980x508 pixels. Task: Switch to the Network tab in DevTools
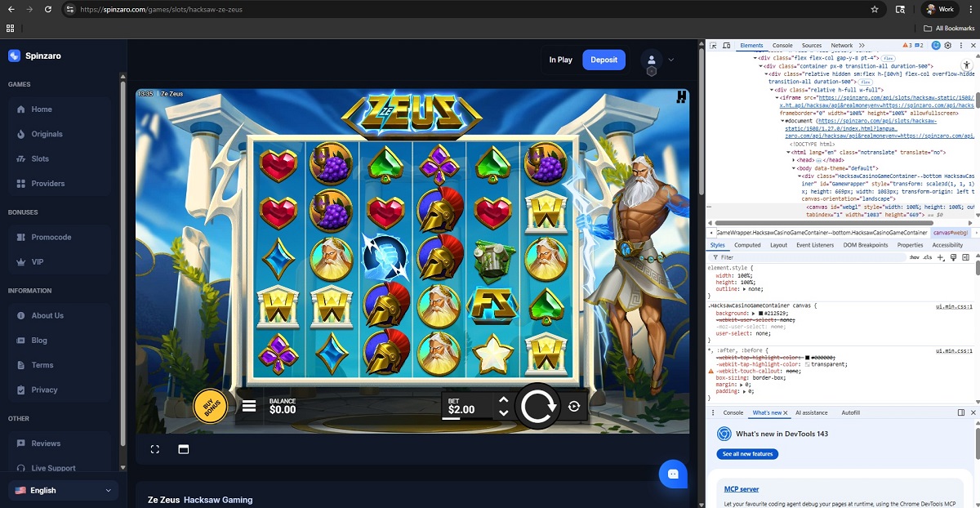[841, 46]
